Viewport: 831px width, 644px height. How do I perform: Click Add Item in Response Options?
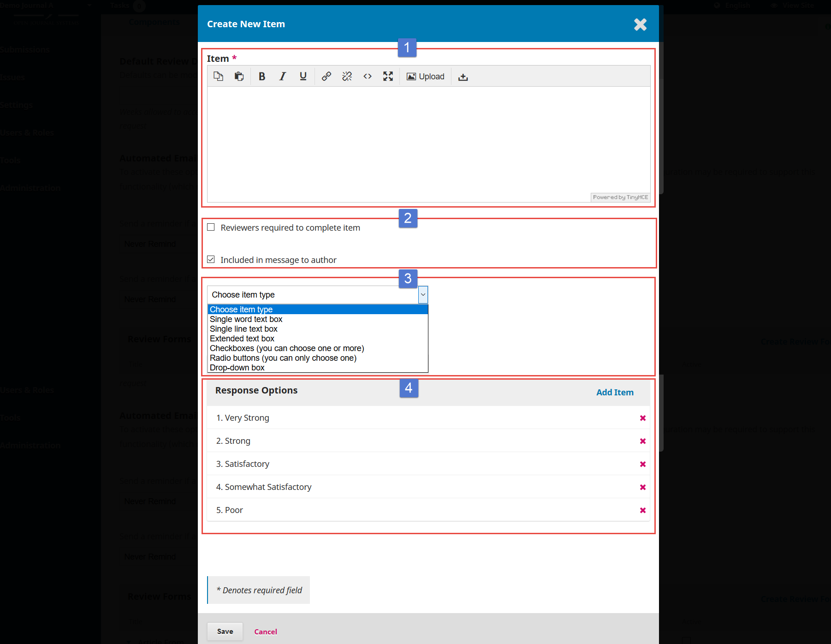[615, 392]
